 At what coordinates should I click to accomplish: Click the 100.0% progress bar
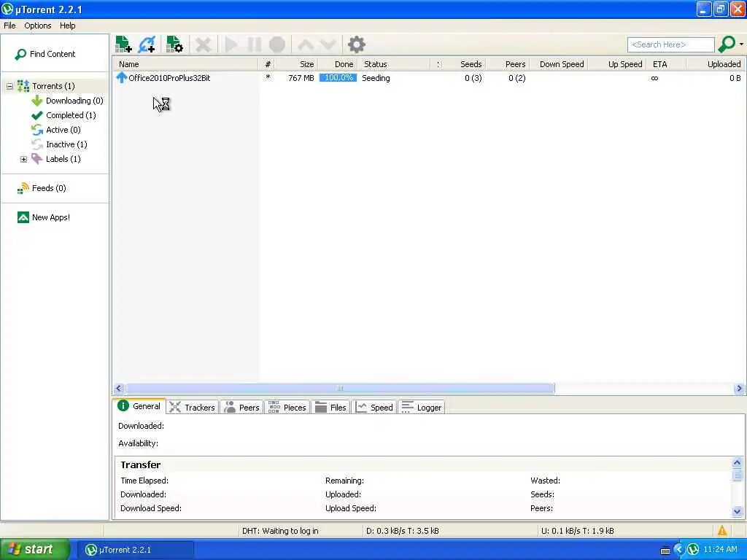pos(338,77)
